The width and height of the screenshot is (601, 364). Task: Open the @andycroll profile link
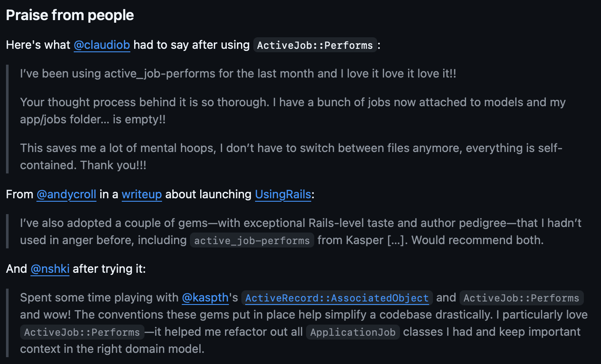[66, 194]
